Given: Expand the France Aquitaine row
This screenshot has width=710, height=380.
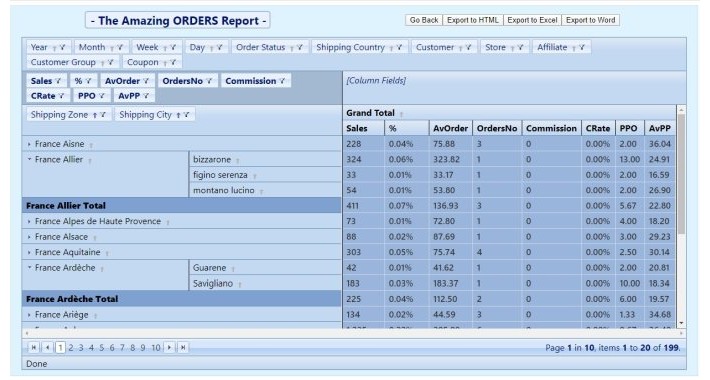Looking at the screenshot, I should pos(29,253).
